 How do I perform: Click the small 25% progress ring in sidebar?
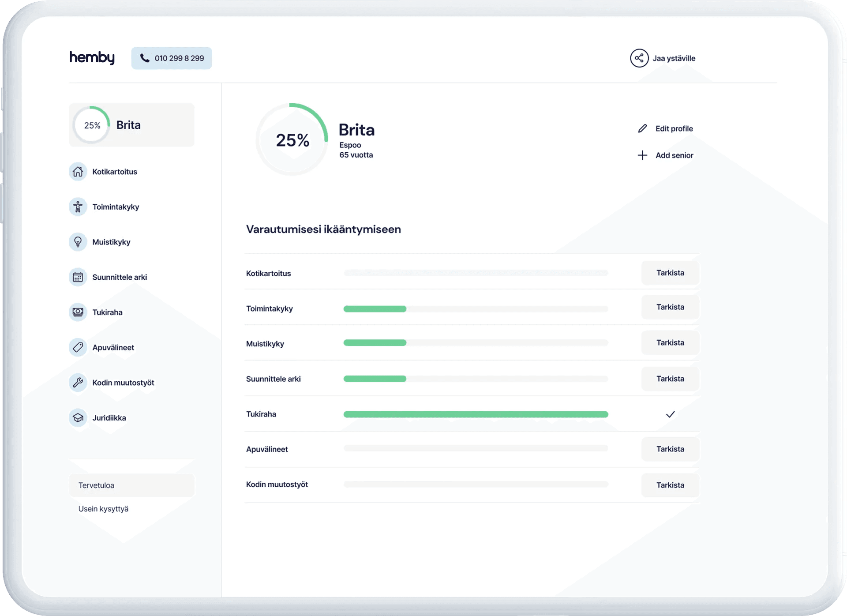click(x=92, y=125)
